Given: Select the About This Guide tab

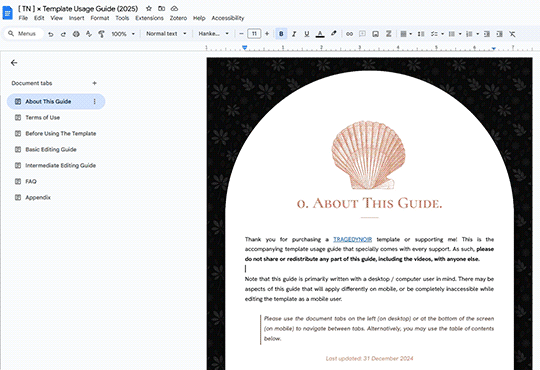Looking at the screenshot, I should pyautogui.click(x=56, y=101).
